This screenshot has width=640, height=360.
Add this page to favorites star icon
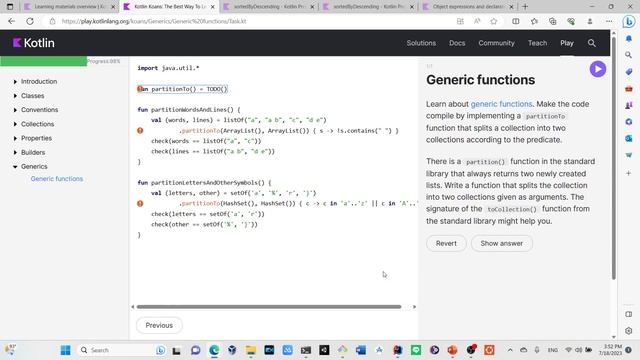(493, 21)
